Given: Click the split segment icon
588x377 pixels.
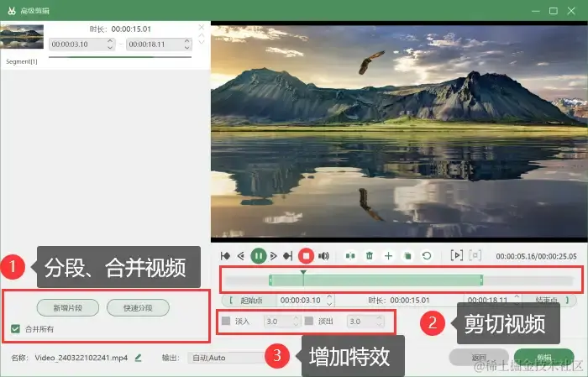Looking at the screenshot, I should 350,256.
